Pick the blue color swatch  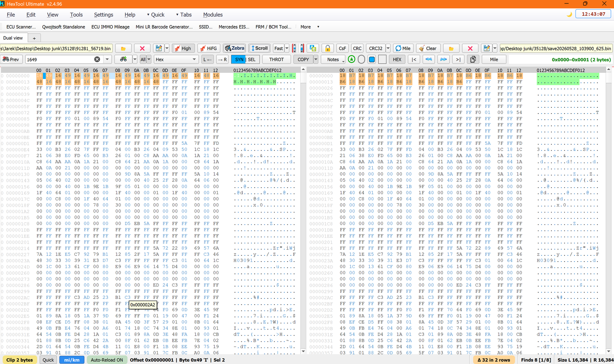[372, 59]
